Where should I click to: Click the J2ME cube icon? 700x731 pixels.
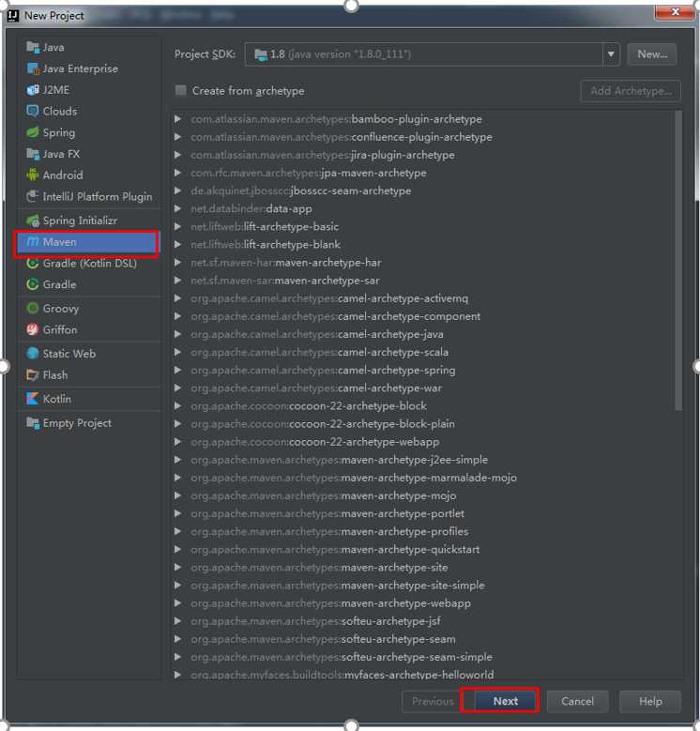33,90
